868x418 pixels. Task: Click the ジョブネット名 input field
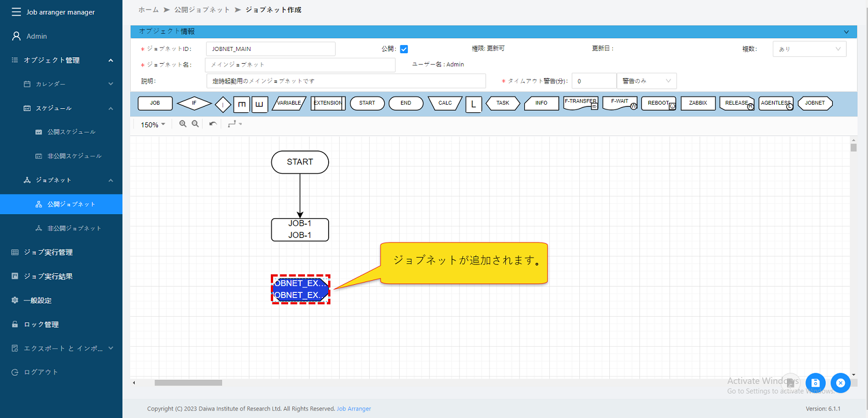(x=300, y=65)
